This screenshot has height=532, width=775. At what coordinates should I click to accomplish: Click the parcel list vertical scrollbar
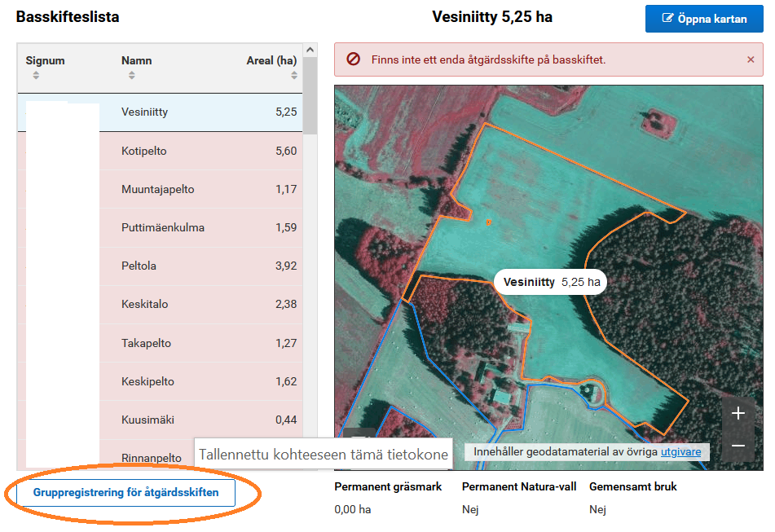(x=310, y=244)
